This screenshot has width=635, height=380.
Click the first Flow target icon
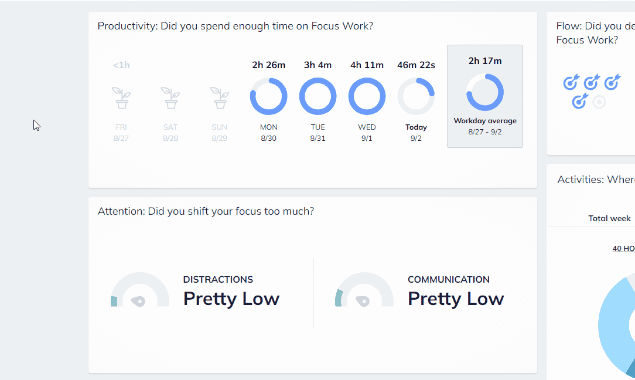click(571, 82)
